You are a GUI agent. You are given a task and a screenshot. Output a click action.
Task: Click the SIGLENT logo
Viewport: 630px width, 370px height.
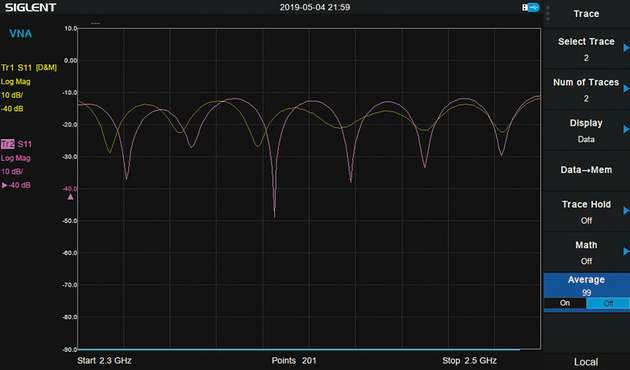pyautogui.click(x=31, y=7)
